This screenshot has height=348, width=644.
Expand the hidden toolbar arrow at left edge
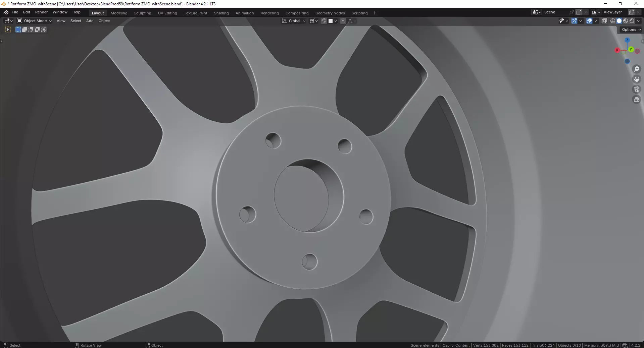[1, 41]
